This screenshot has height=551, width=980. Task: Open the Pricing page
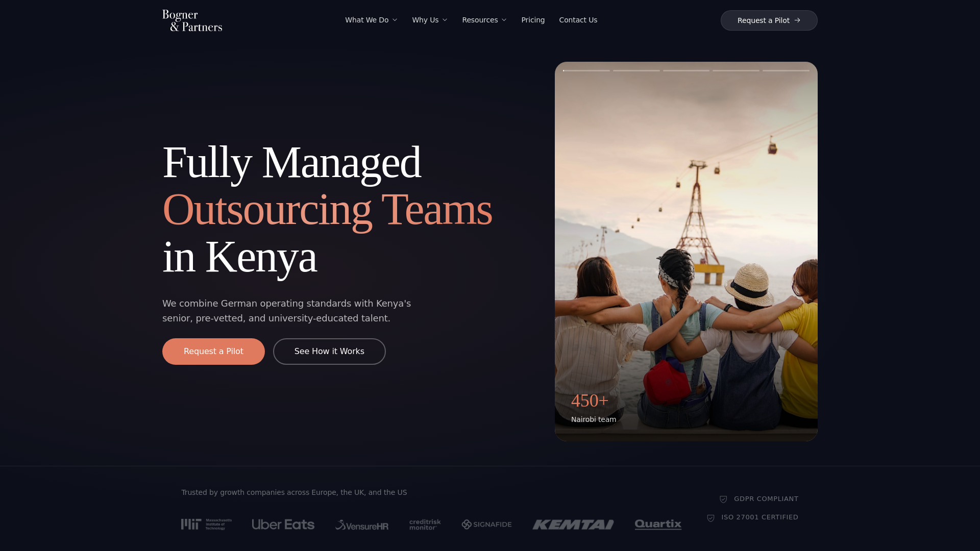(533, 20)
